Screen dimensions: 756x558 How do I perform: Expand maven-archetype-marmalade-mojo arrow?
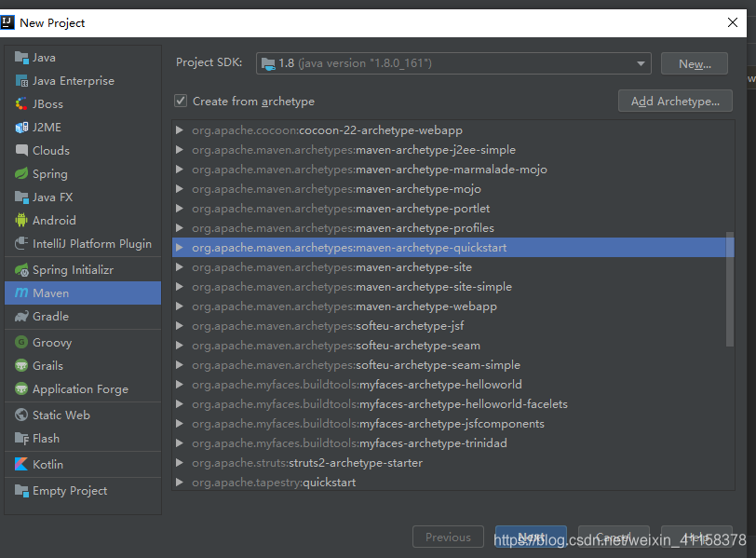pos(180,170)
